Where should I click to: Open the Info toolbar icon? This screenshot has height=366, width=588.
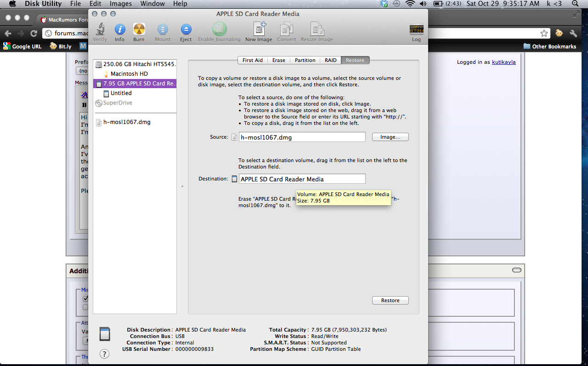click(119, 30)
